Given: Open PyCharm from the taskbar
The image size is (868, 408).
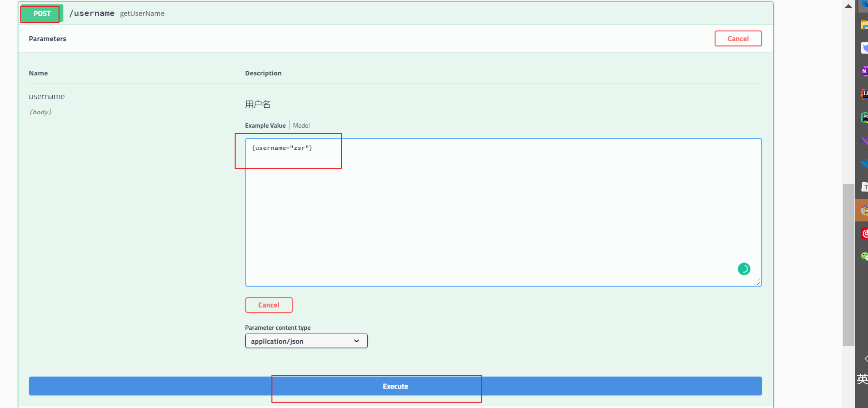Looking at the screenshot, I should pyautogui.click(x=864, y=117).
